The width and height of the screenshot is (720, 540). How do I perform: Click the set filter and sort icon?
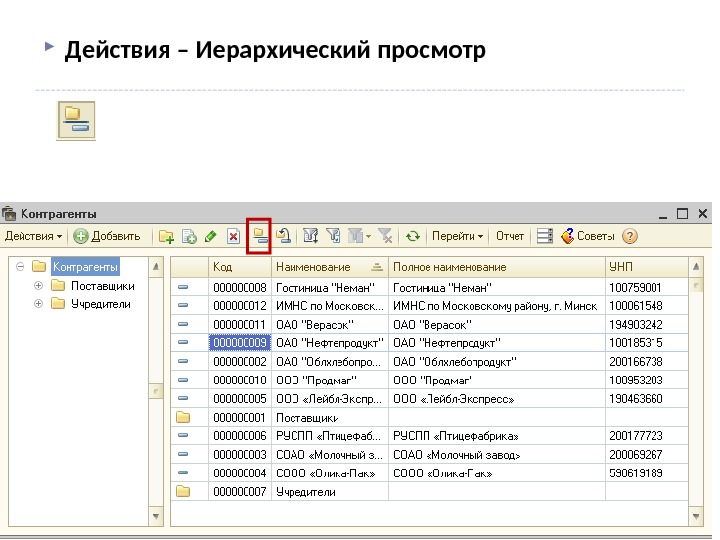click(x=310, y=236)
